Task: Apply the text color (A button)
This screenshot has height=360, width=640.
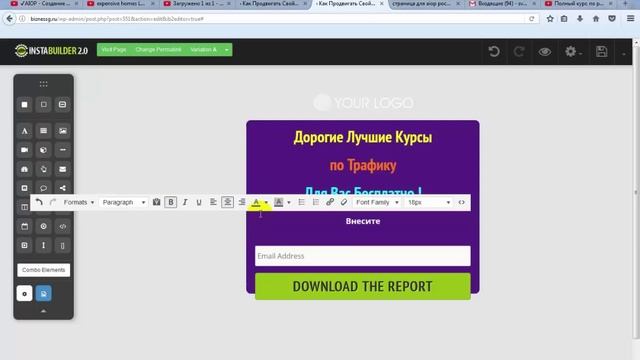Action: pos(256,202)
